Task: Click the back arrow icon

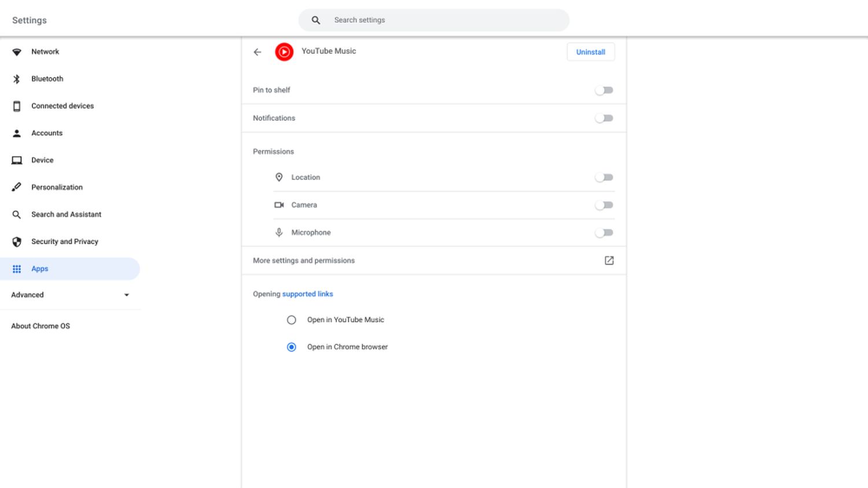Action: [258, 52]
